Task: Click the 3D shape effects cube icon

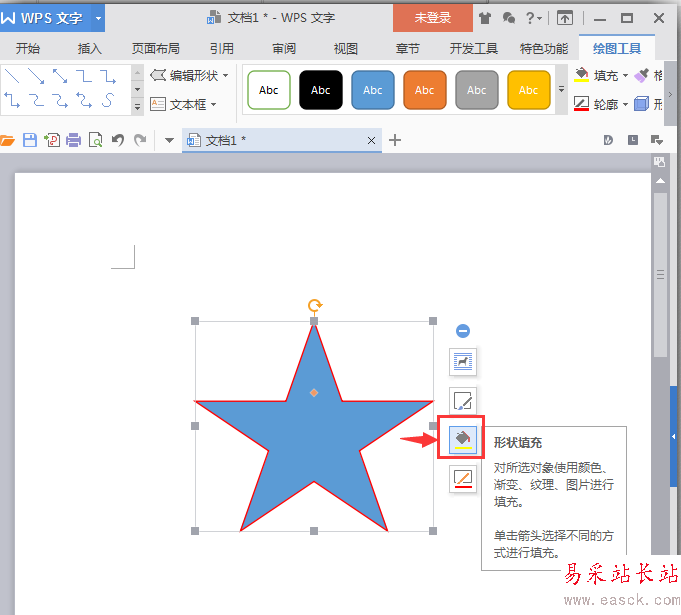Action: (x=641, y=104)
